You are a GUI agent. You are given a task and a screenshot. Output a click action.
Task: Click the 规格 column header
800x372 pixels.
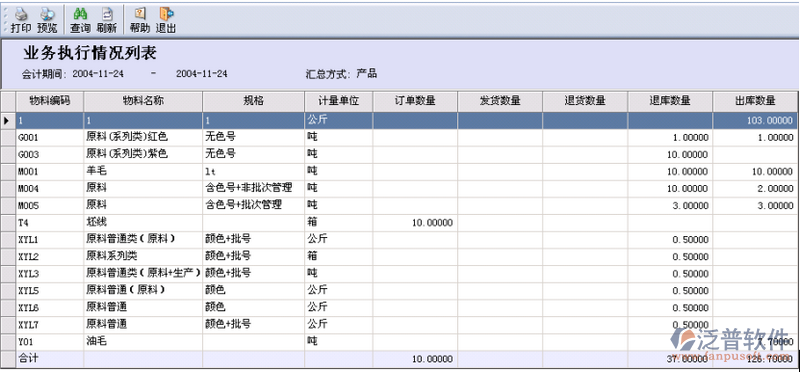[x=254, y=101]
